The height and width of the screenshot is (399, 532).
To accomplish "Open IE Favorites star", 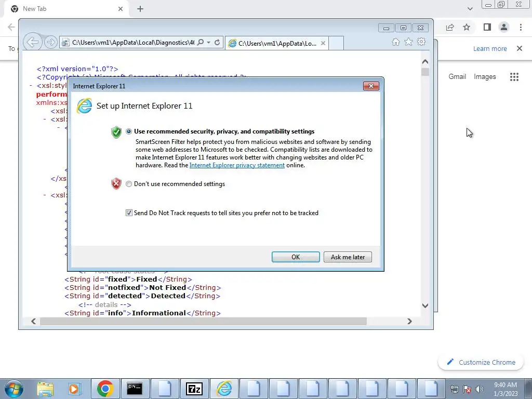I will (408, 42).
